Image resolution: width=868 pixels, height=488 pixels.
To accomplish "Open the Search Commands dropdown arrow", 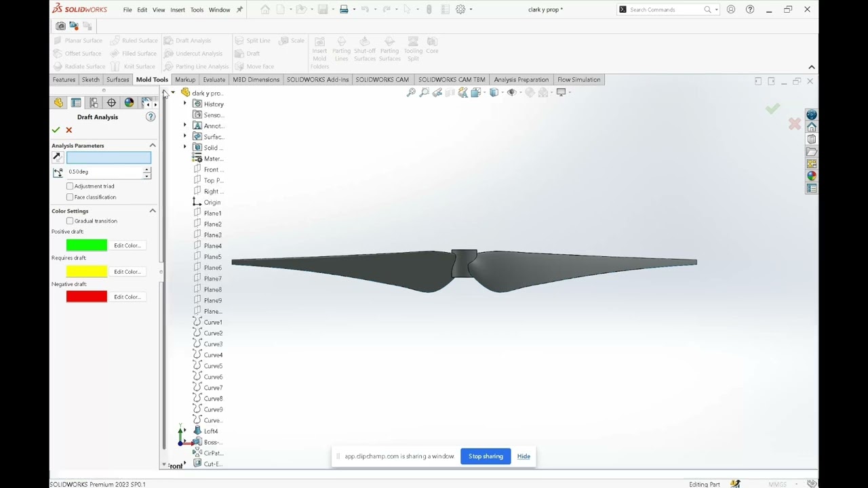I will pos(715,9).
